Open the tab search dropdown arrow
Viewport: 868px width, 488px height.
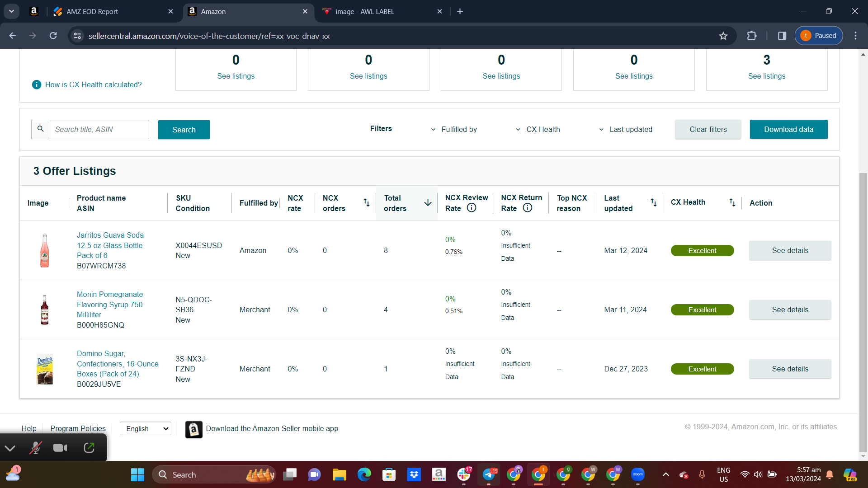(11, 11)
